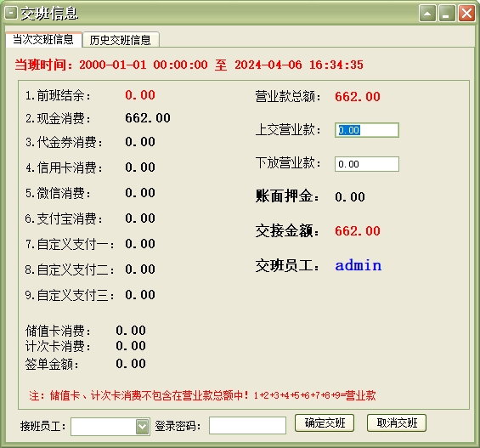Close the 交班信息 dialog
This screenshot has height=448, width=480.
click(x=466, y=13)
